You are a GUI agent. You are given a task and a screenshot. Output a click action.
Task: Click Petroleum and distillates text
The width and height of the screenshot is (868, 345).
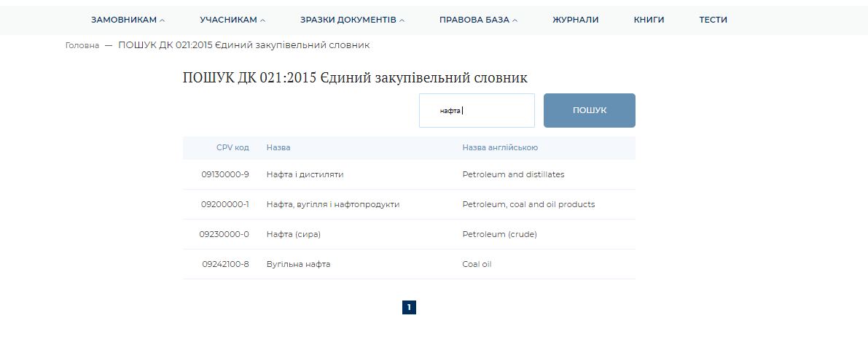click(x=513, y=174)
